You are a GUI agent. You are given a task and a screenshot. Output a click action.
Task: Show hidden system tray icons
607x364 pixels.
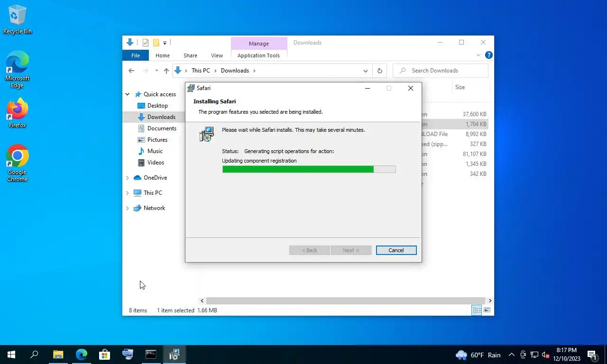pos(511,355)
